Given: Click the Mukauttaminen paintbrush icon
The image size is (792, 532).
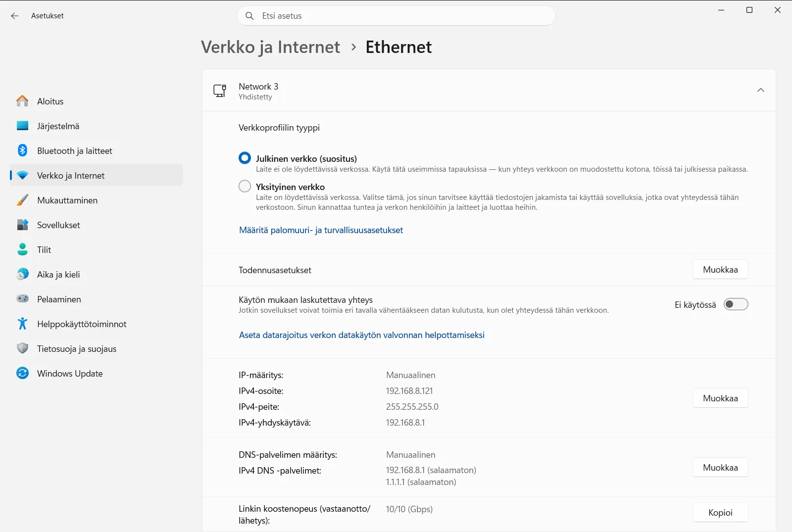Looking at the screenshot, I should point(22,200).
